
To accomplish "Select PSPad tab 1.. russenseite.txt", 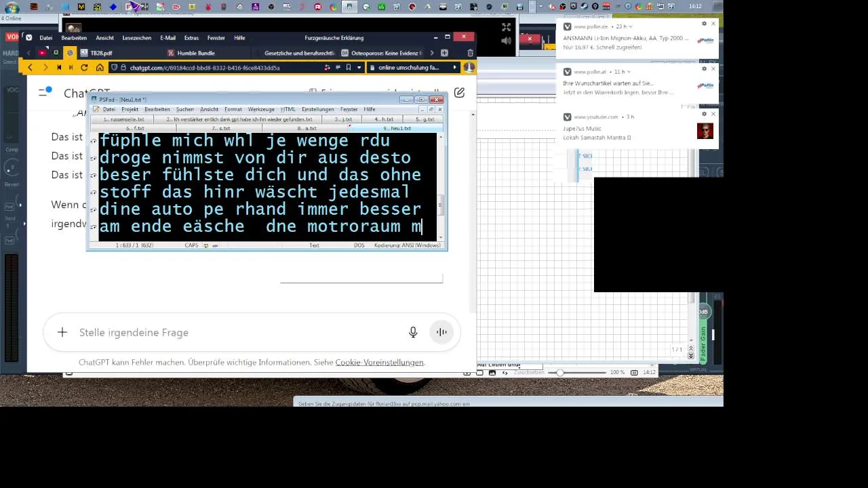I will pos(123,119).
